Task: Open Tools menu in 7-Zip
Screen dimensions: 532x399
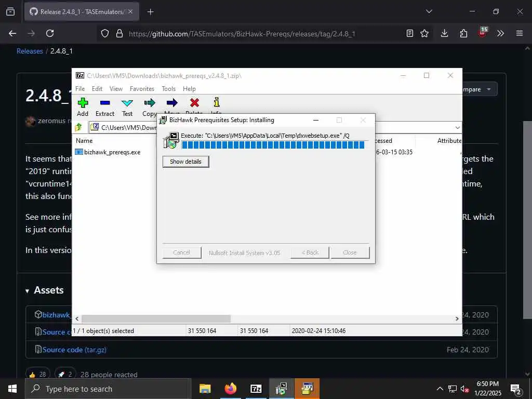Action: coord(169,88)
